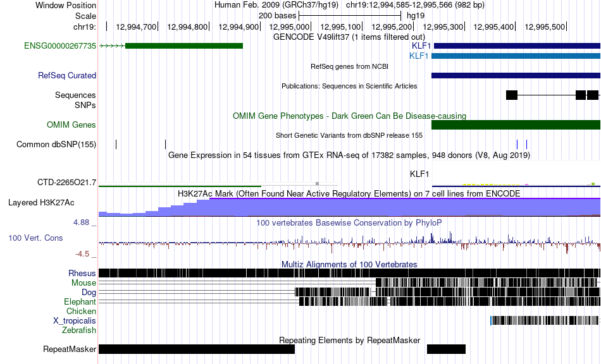The height and width of the screenshot is (364, 601).
Task: Click the CTD-2265O21.7 GTEx label
Action: (x=66, y=182)
